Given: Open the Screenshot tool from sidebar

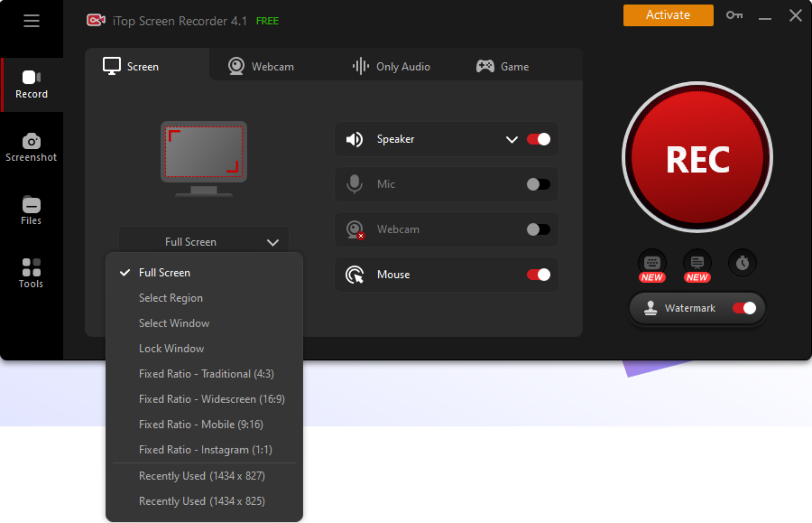Looking at the screenshot, I should (31, 148).
